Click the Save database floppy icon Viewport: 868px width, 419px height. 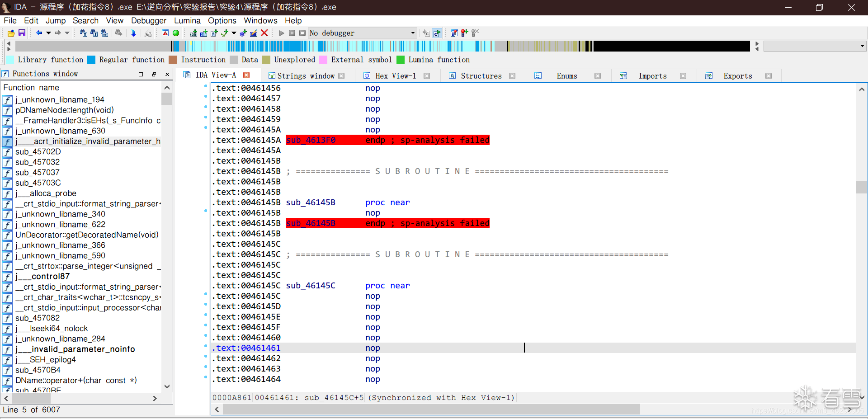[22, 33]
